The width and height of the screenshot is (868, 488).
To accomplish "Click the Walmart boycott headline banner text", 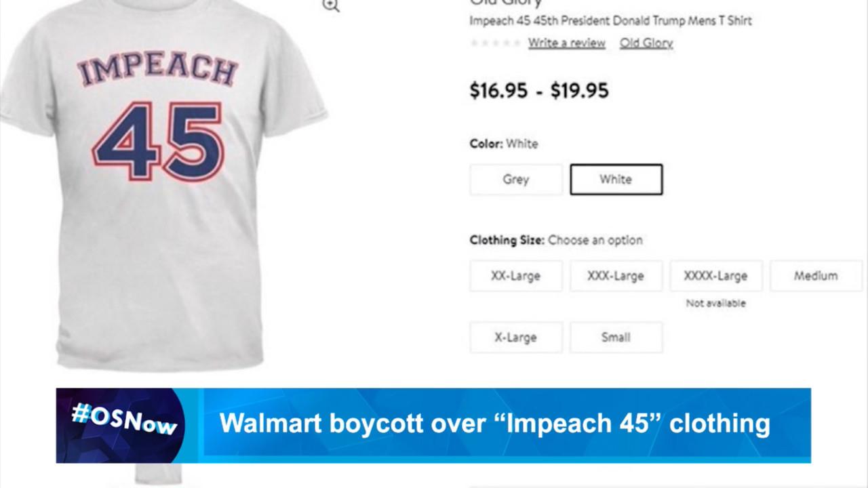I will [494, 424].
